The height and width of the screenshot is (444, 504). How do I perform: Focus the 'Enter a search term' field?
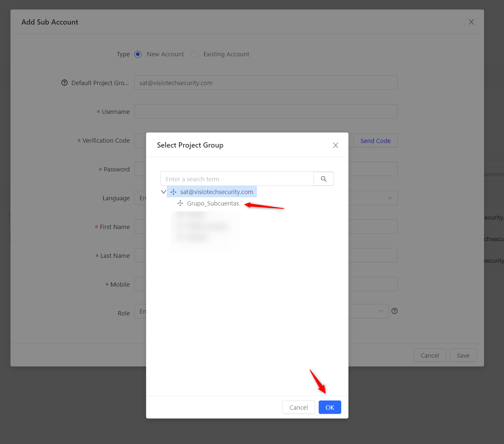point(237,179)
